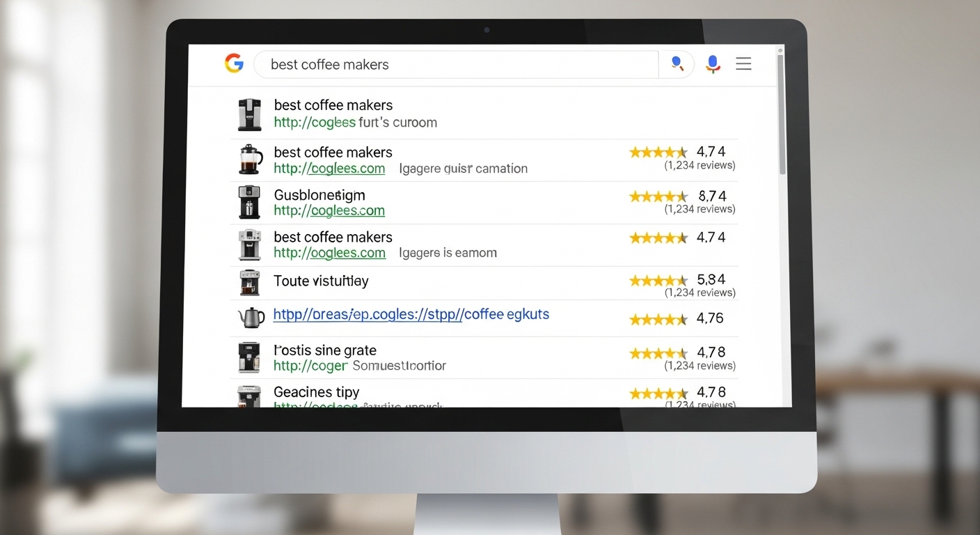The image size is (980, 535).
Task: Click the magnifying glass search icon
Action: point(677,64)
